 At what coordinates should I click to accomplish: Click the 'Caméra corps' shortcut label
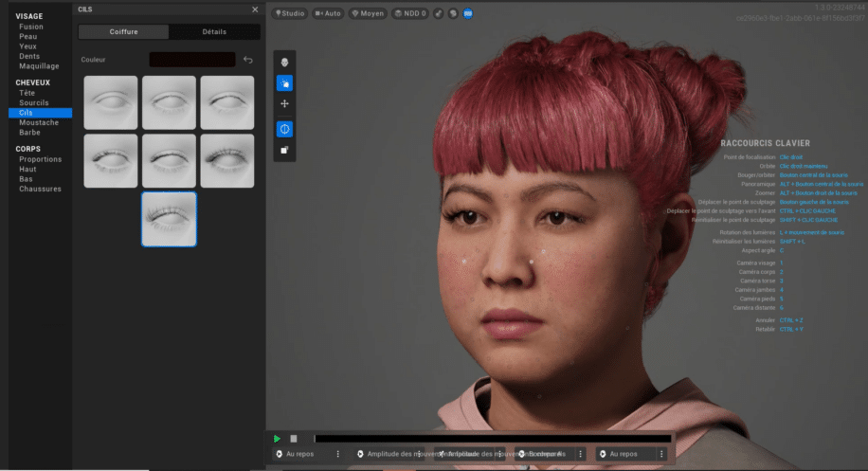pos(757,272)
